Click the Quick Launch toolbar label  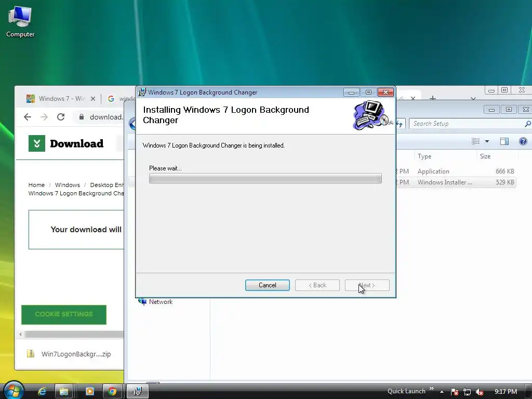pos(406,391)
